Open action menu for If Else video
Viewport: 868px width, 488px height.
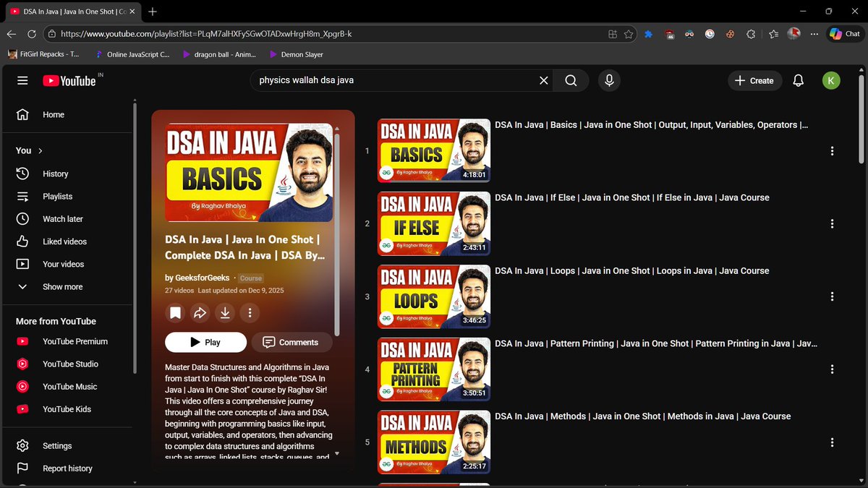[833, 224]
